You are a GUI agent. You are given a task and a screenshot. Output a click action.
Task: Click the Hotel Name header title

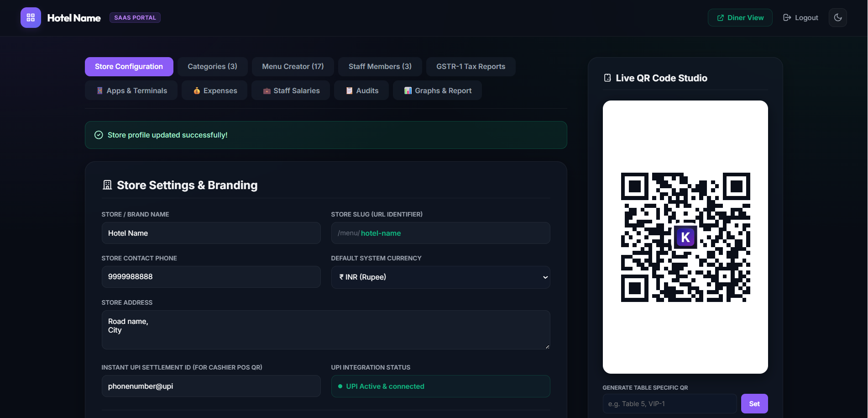click(x=74, y=18)
